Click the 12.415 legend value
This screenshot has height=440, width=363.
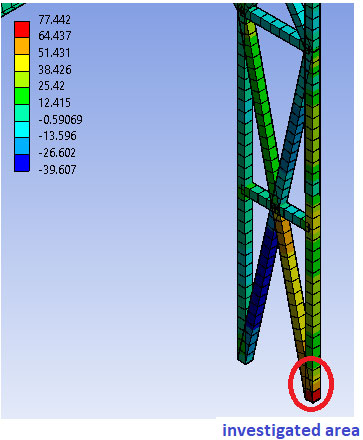54,103
